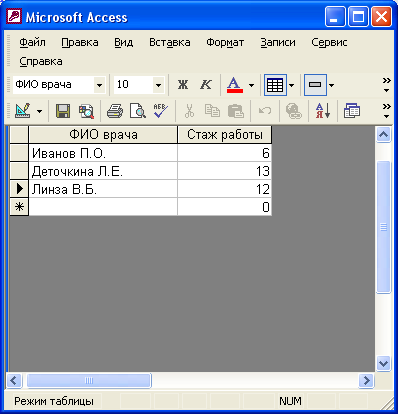Viewport: 398px width, 414px height.
Task: Open the view mode dropdown arrow
Action: (39, 111)
